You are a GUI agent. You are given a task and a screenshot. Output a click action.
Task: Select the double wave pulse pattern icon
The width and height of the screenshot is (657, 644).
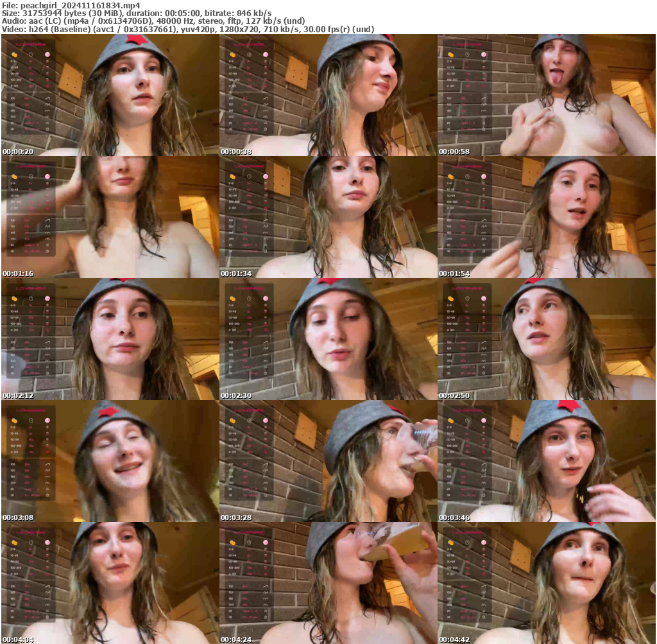(x=47, y=105)
